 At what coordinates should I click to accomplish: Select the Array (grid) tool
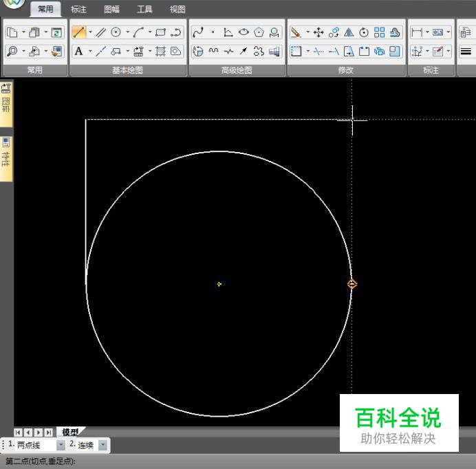click(x=380, y=32)
